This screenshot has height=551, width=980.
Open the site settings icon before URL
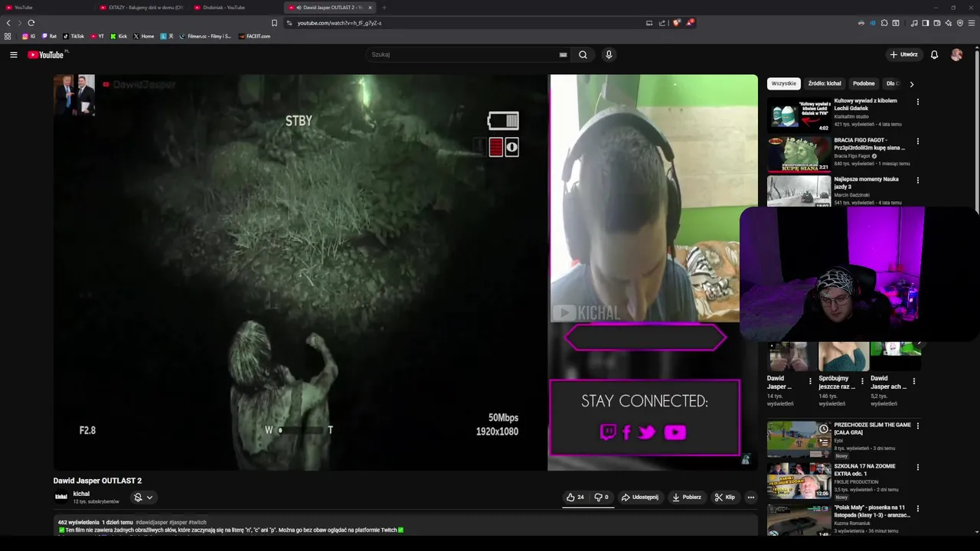click(x=289, y=23)
